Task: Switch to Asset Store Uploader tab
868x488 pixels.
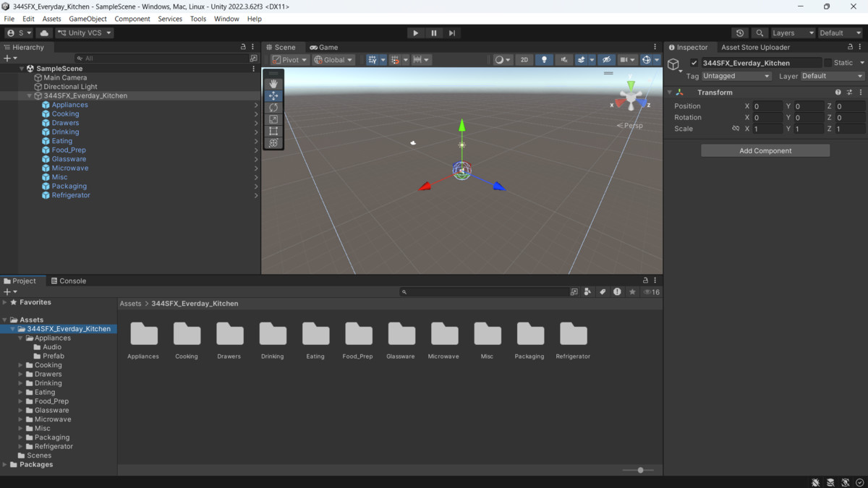Action: [x=755, y=47]
